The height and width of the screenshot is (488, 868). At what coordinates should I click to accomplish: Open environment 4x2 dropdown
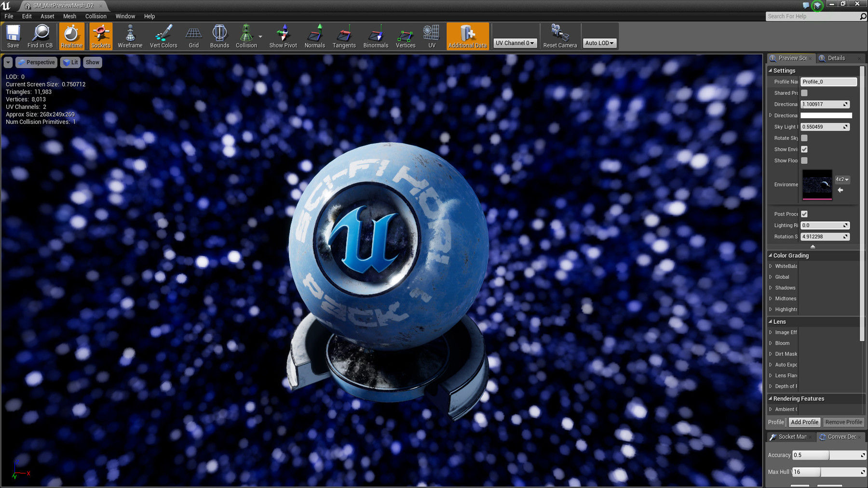point(842,179)
